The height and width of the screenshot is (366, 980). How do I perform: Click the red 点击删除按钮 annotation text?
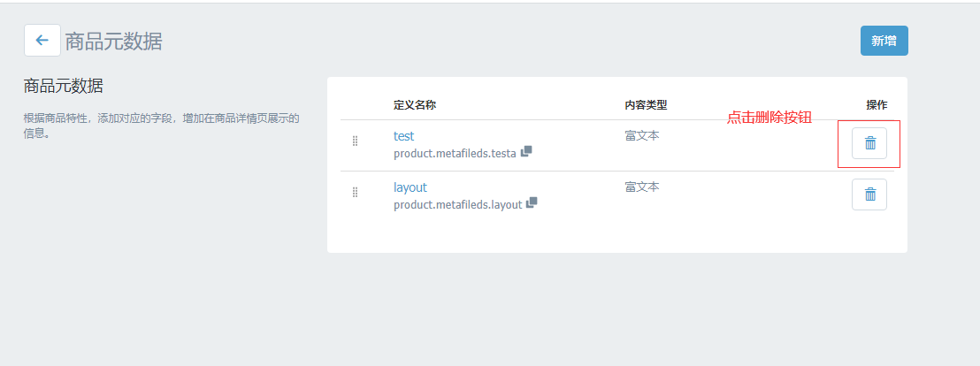769,118
